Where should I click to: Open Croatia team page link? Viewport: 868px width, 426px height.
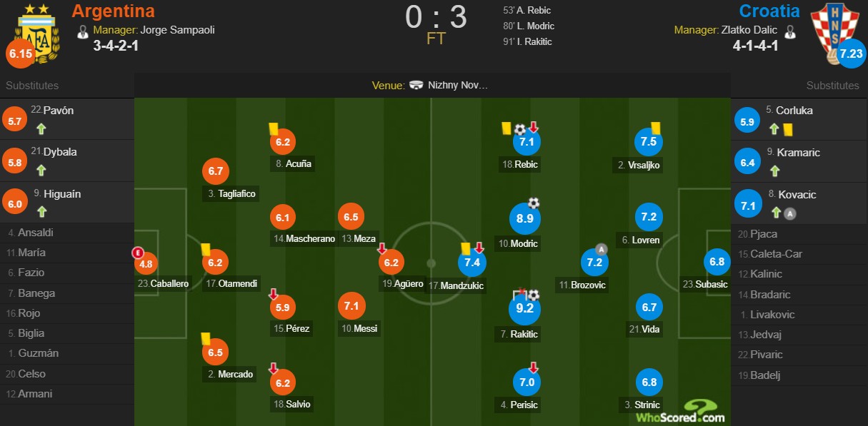click(x=769, y=11)
